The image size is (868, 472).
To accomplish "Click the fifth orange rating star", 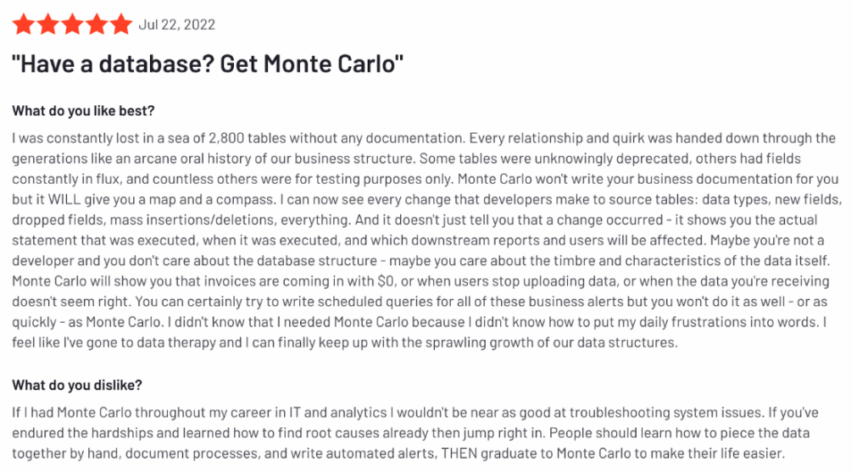I will point(121,25).
